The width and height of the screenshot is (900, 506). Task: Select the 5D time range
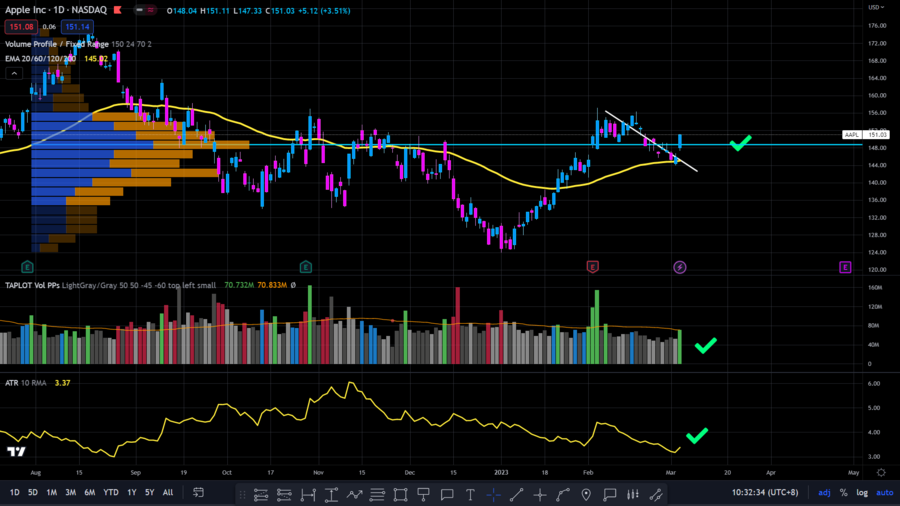(33, 492)
